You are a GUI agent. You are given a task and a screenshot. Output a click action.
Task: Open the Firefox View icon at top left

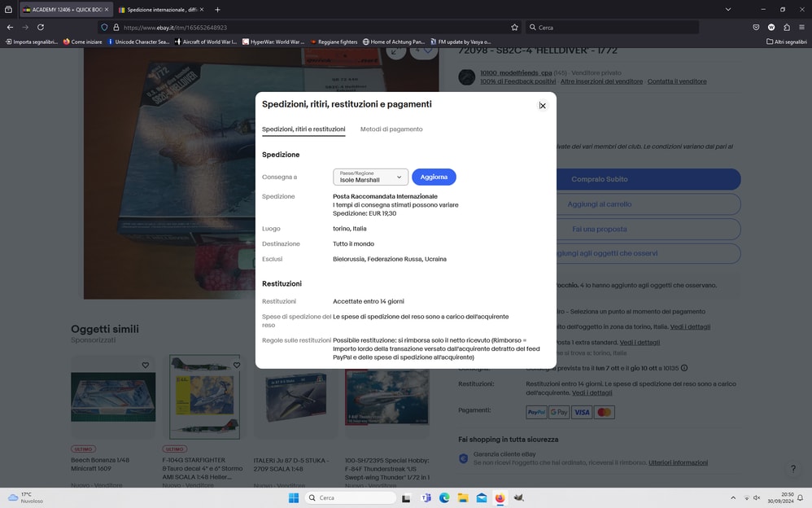point(8,9)
